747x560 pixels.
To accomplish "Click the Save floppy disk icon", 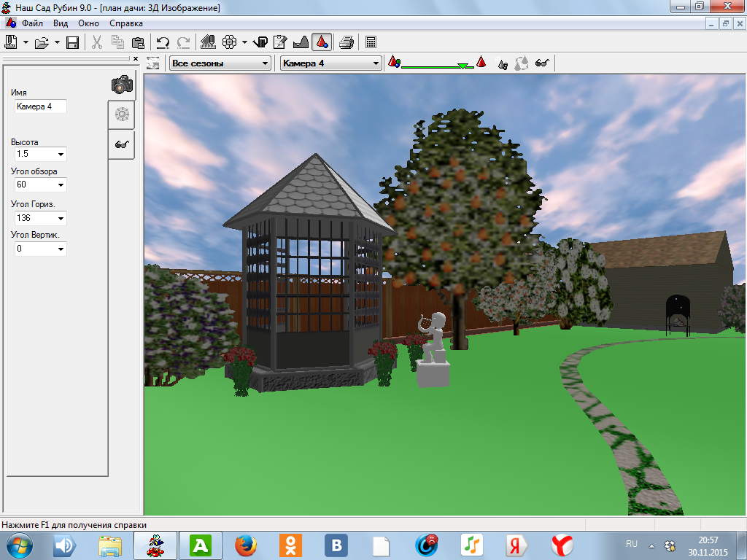I will (x=72, y=42).
